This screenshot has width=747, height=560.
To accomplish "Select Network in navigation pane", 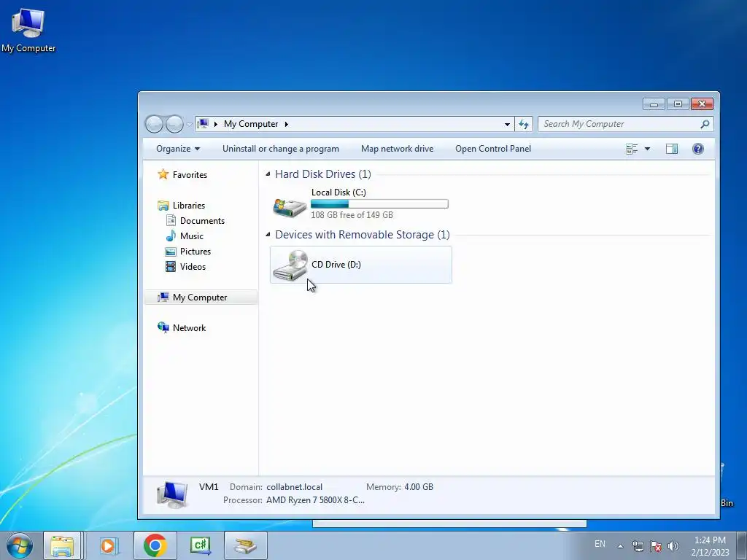I will pos(189,327).
